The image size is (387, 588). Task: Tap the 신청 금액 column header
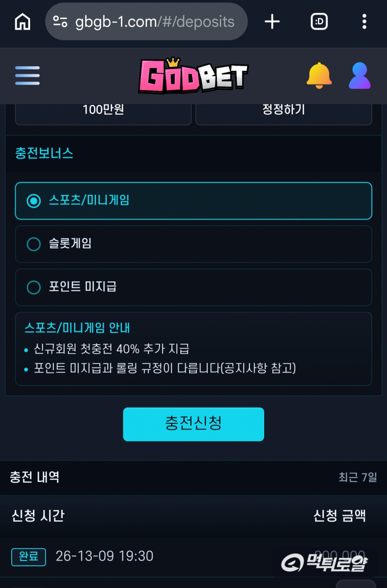point(340,515)
